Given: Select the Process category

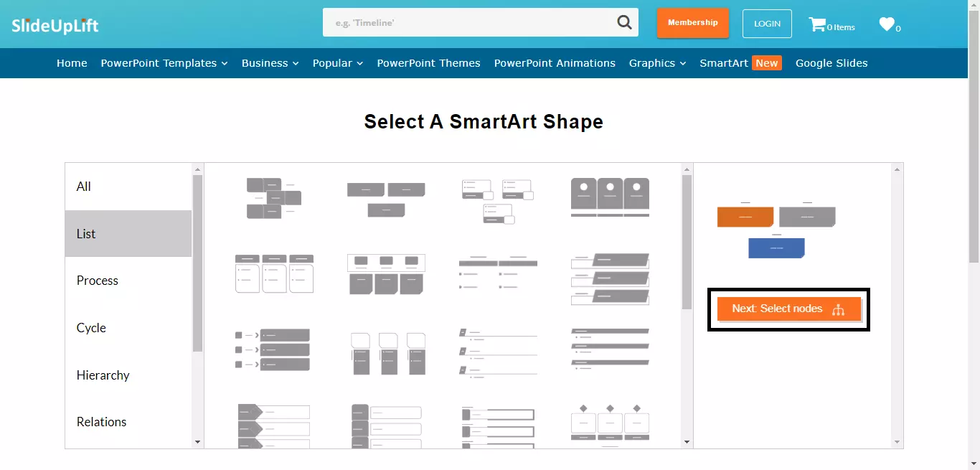Looking at the screenshot, I should (x=98, y=281).
